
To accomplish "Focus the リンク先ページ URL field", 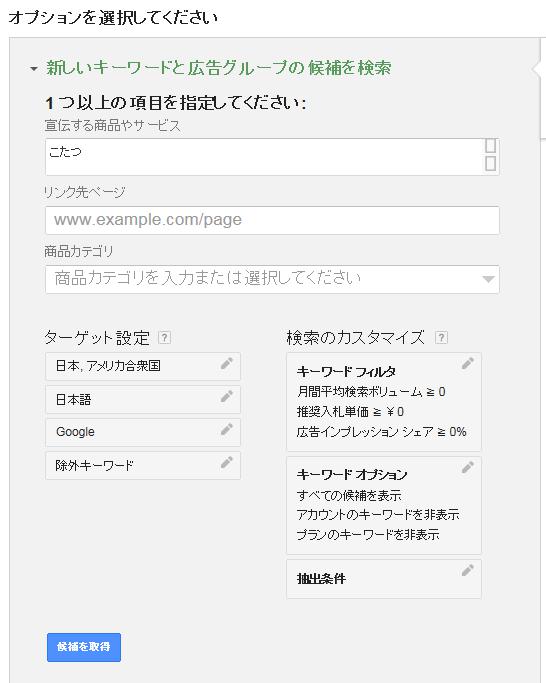I will 272,220.
